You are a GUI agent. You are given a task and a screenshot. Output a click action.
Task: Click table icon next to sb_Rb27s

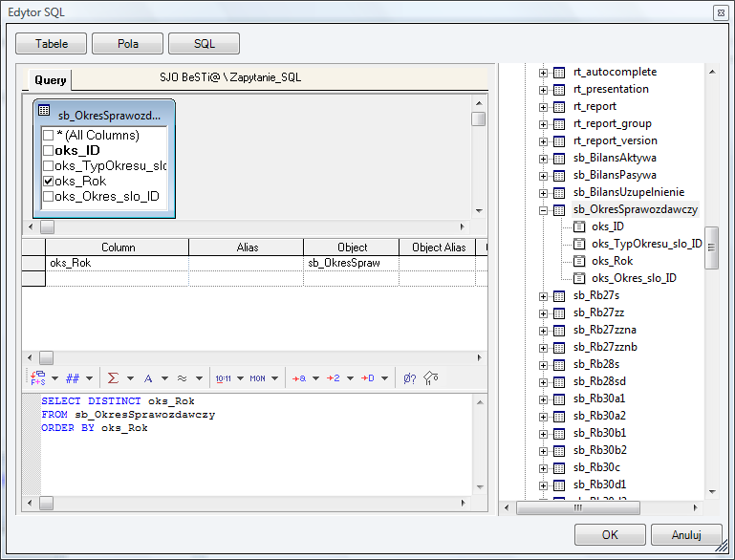559,296
